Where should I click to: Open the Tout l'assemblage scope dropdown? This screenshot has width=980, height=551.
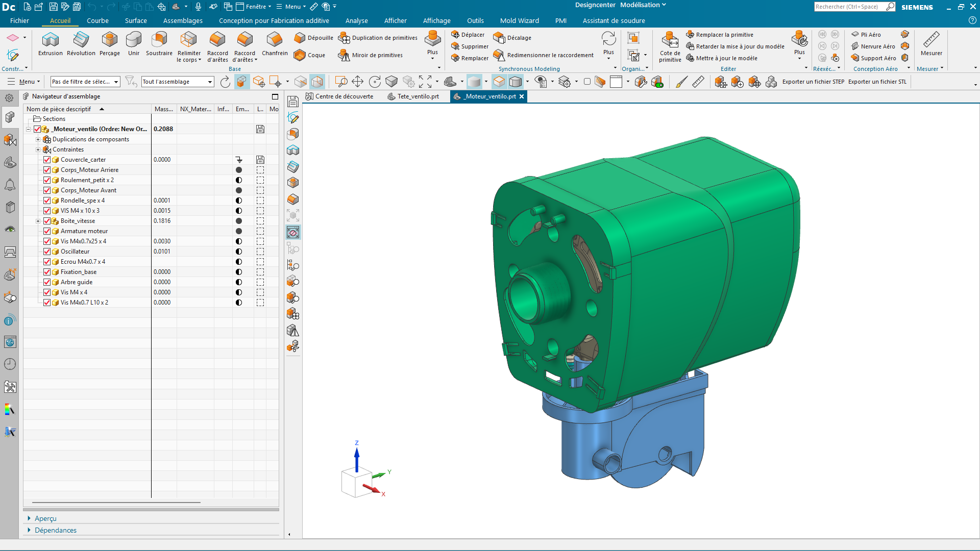point(177,82)
